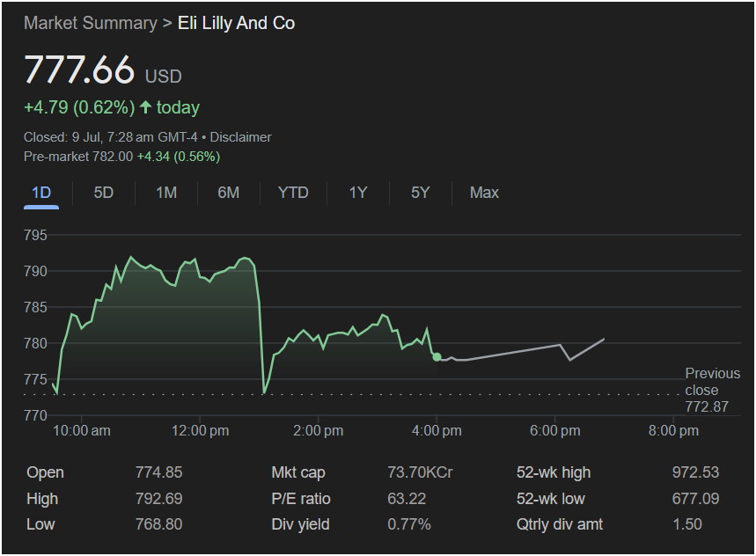Image resolution: width=756 pixels, height=556 pixels.
Task: Click the 52-wk low value 677.09
Action: [696, 498]
